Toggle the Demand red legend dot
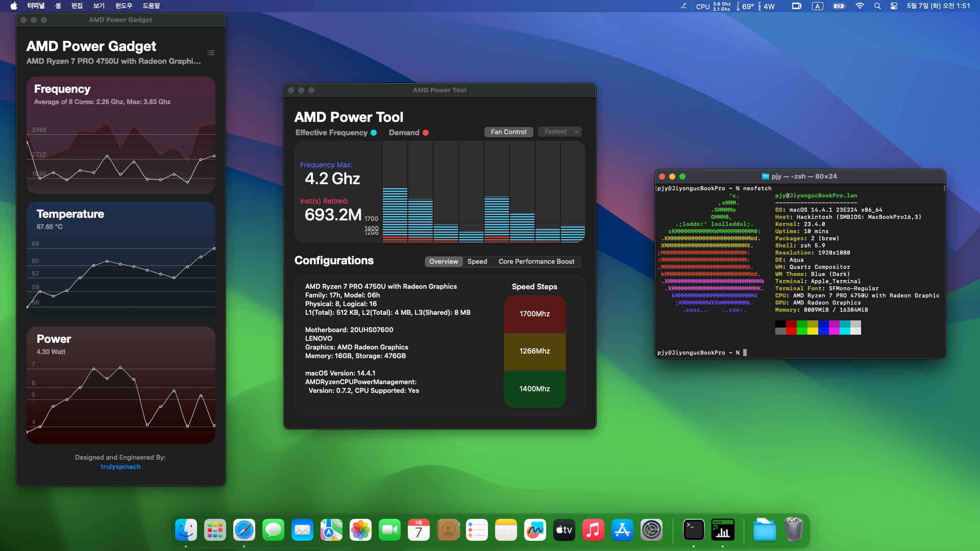This screenshot has height=551, width=980. coord(426,133)
